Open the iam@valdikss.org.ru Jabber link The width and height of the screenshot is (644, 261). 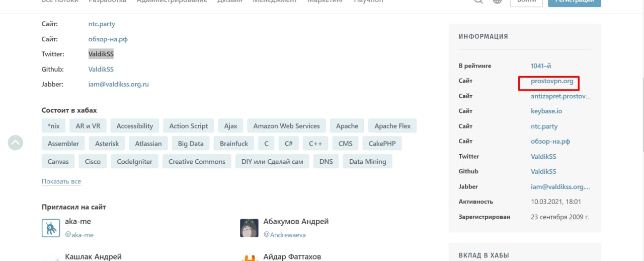[x=119, y=84]
